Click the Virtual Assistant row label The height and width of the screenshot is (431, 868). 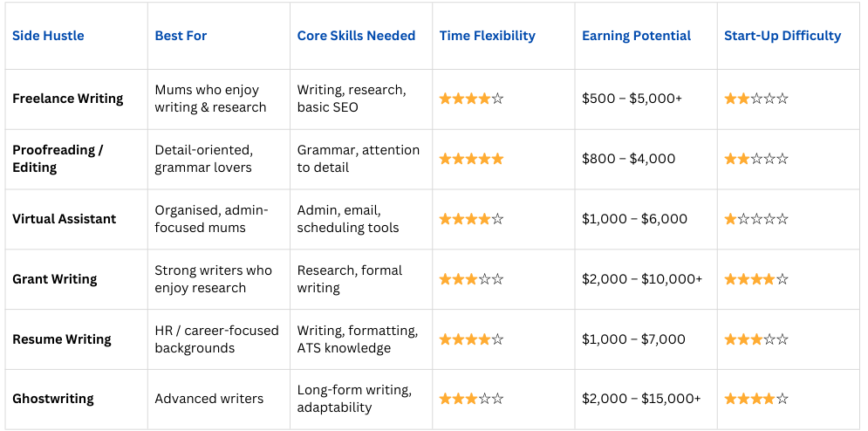click(65, 219)
